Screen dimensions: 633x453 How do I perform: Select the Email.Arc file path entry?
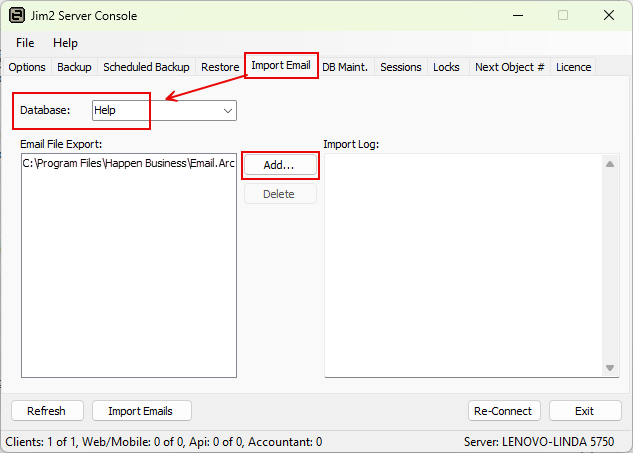[x=129, y=164]
